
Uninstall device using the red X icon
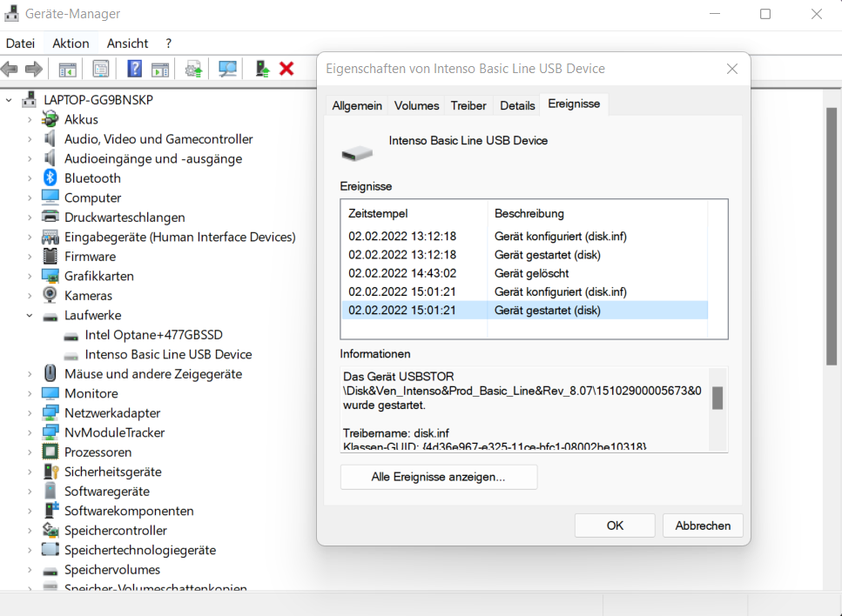tap(286, 69)
